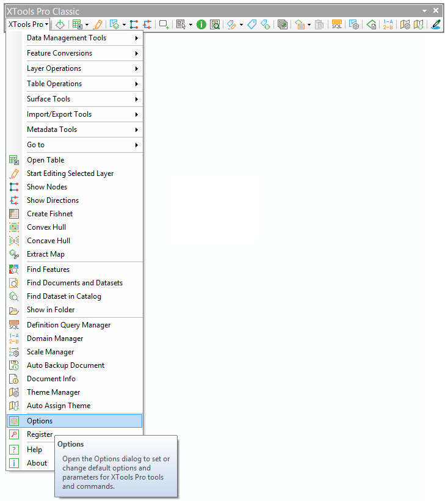Click the Find Documents magnifier toolbar icon
This screenshot has height=501, width=448.
point(215,24)
